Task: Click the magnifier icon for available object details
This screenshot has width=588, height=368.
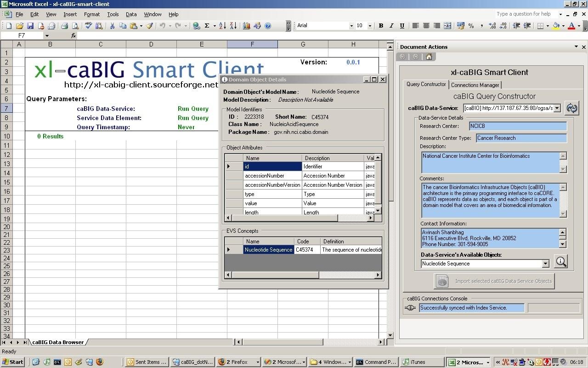Action: pos(560,262)
